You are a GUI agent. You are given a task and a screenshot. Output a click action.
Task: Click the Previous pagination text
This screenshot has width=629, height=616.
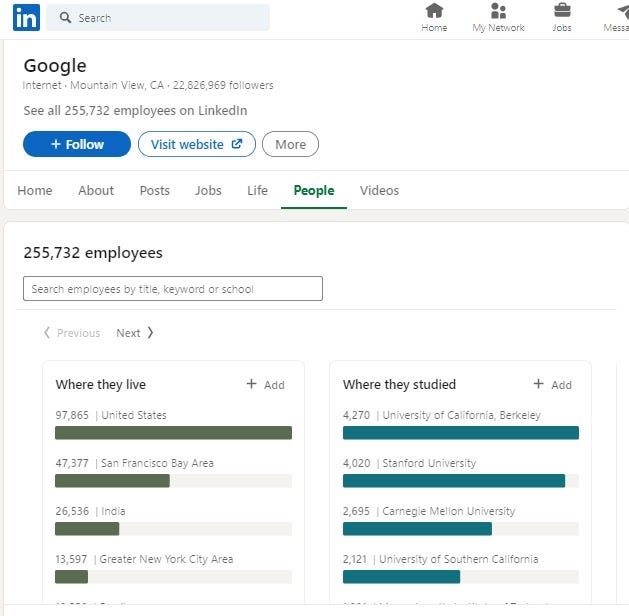click(x=79, y=333)
